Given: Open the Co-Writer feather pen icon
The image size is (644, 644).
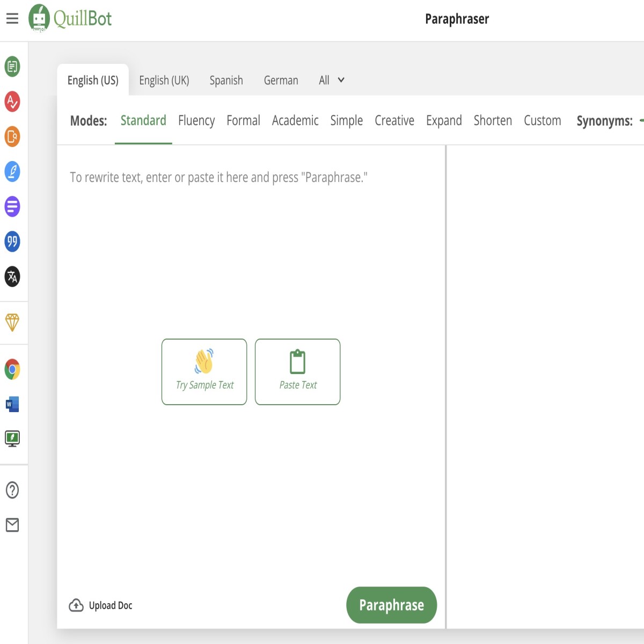Looking at the screenshot, I should point(12,172).
